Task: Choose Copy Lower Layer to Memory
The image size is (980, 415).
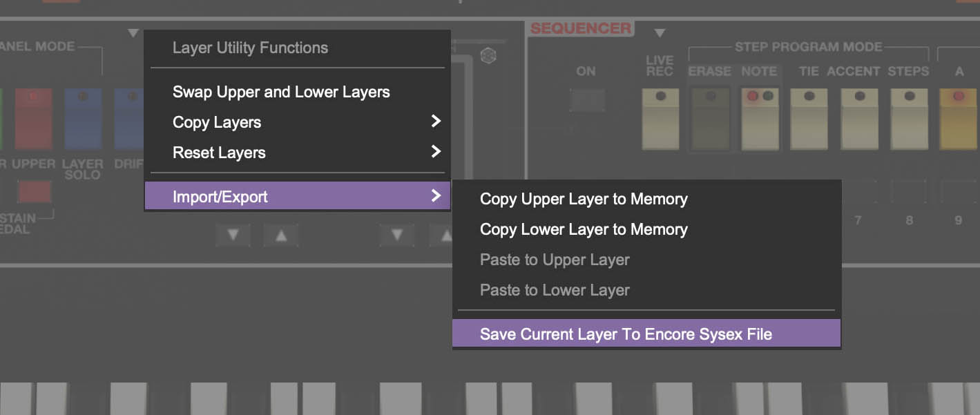Action: pyautogui.click(x=584, y=229)
